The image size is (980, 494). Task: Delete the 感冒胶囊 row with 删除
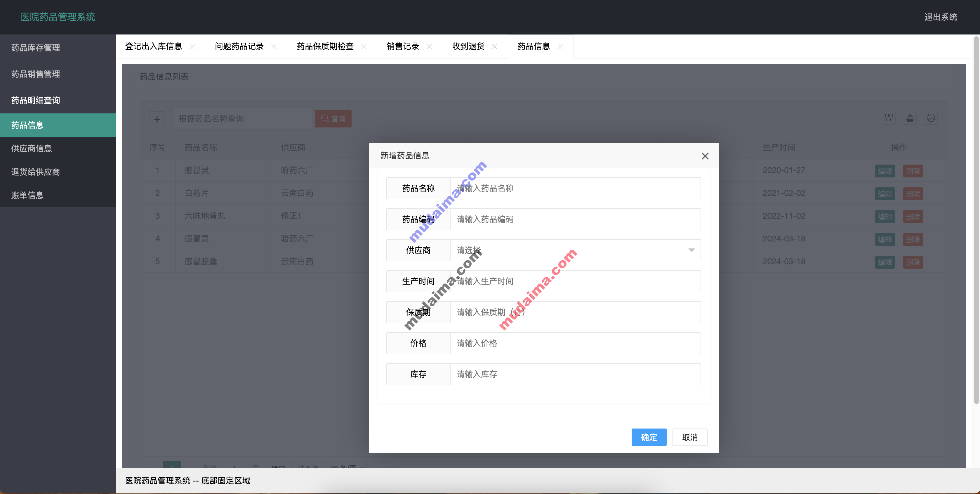[913, 262]
